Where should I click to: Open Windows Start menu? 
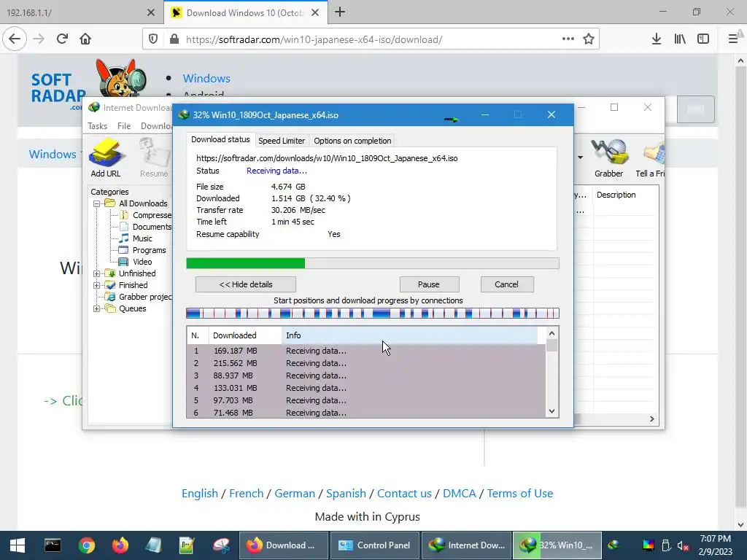[18, 545]
